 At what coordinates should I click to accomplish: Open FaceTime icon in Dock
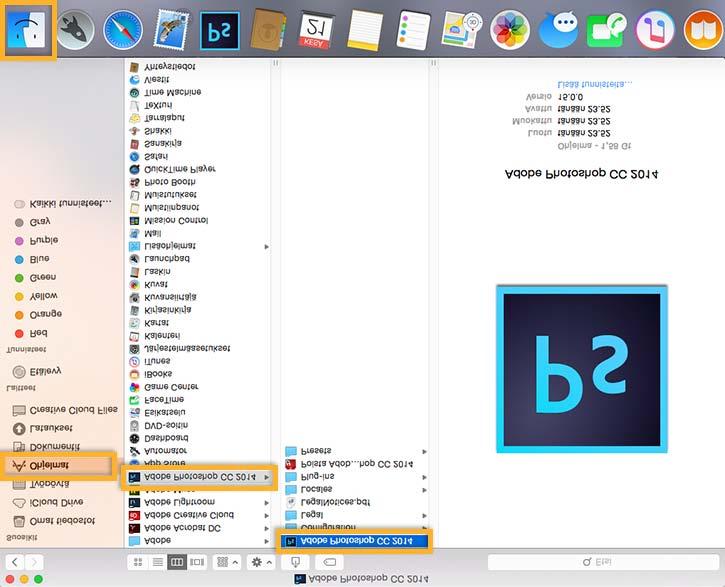[x=606, y=31]
